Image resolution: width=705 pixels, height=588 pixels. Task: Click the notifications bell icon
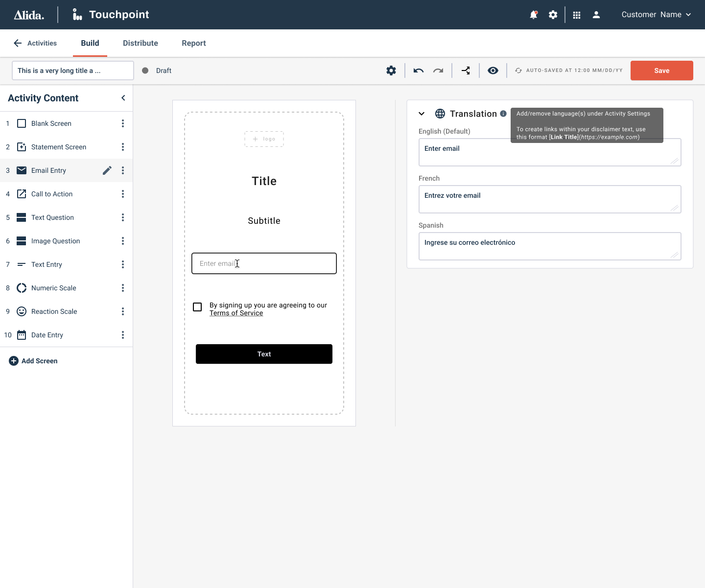click(x=533, y=15)
